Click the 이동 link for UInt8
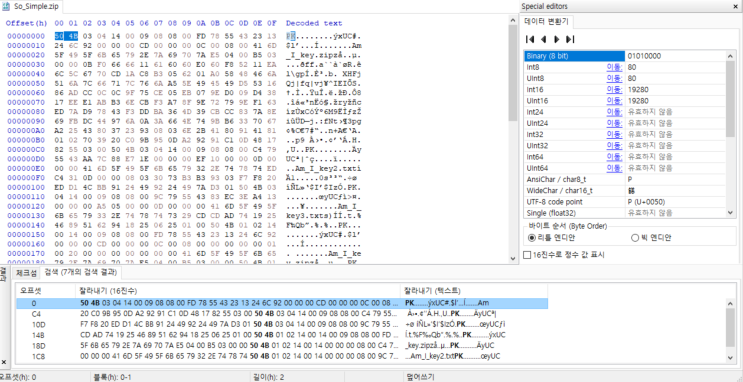This screenshot has height=382, width=743. 614,78
